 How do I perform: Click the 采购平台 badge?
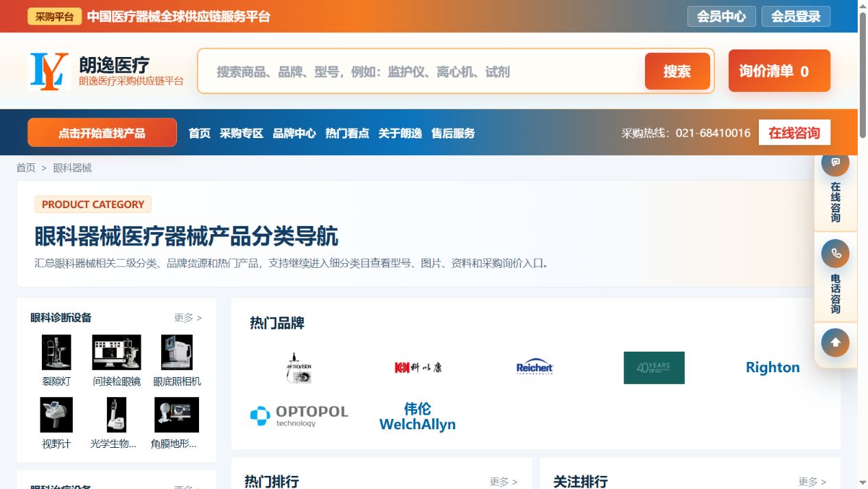click(55, 16)
